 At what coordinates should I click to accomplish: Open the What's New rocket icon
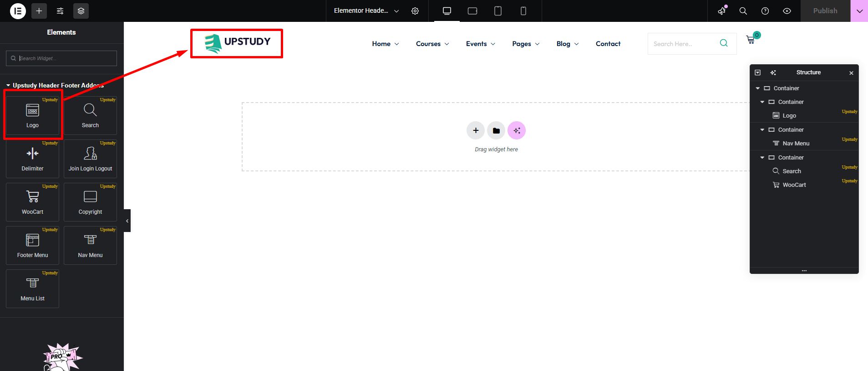[721, 11]
